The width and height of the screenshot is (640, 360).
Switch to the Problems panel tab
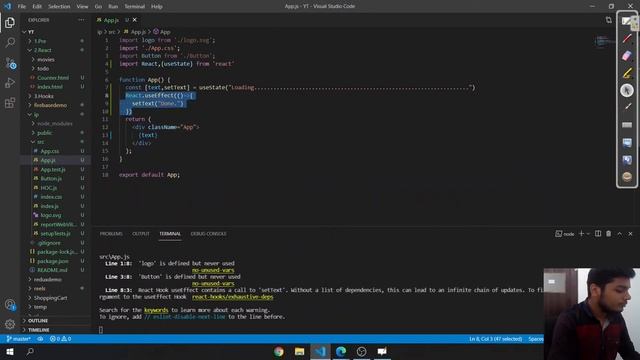(x=111, y=234)
